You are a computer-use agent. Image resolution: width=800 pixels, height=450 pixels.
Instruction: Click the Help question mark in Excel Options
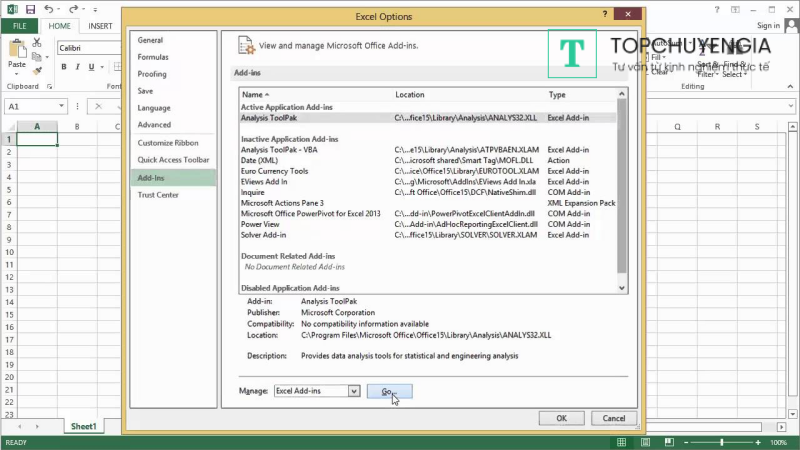(605, 16)
